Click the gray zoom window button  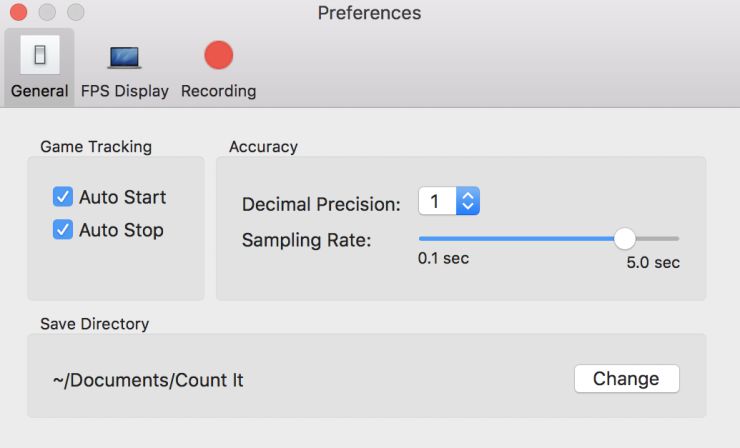(x=75, y=14)
